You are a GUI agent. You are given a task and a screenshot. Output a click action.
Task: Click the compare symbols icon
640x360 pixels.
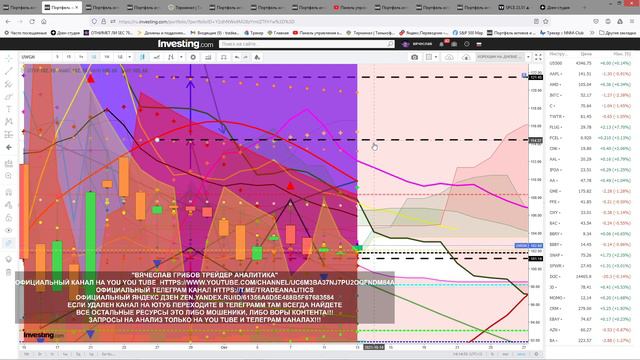point(157,57)
